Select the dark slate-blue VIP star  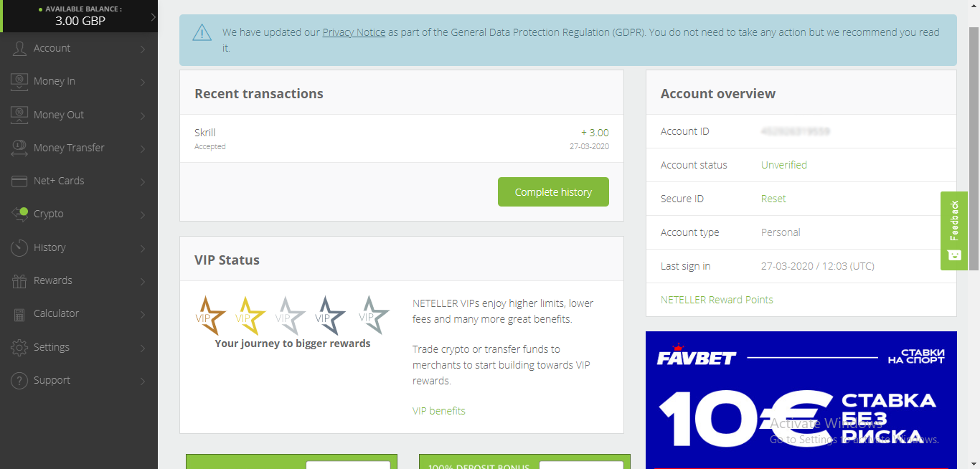[x=331, y=315]
